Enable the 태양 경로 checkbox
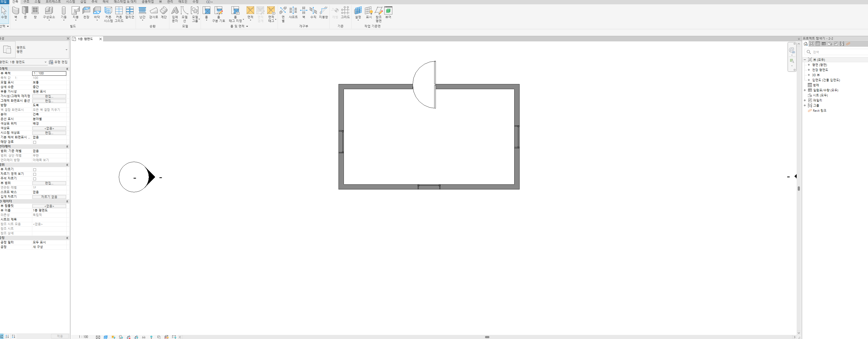 [x=35, y=142]
